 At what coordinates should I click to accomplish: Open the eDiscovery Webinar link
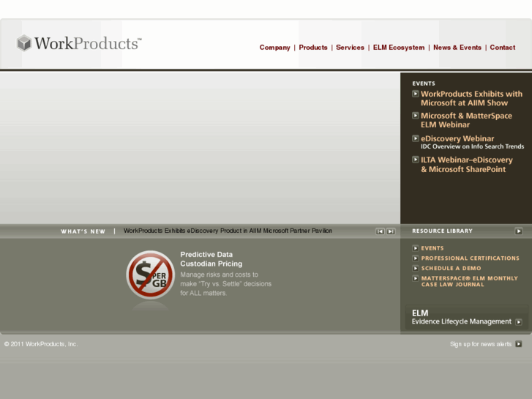tap(457, 138)
